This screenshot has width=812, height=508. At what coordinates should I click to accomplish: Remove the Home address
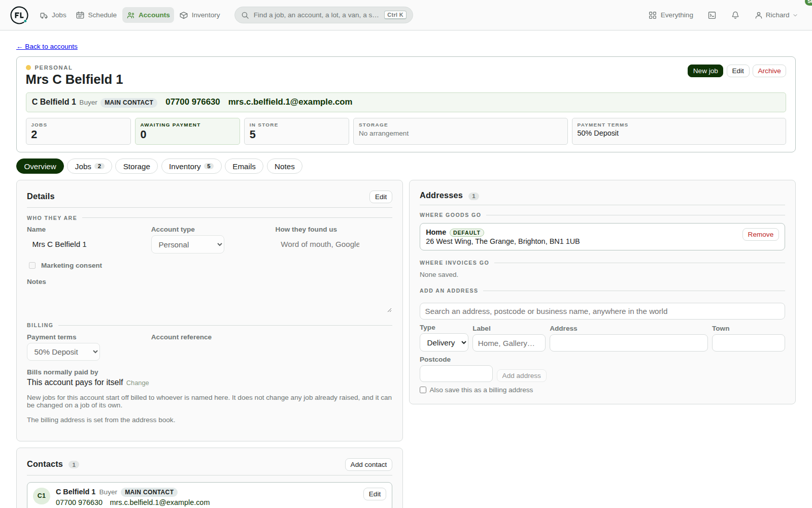[x=760, y=234]
